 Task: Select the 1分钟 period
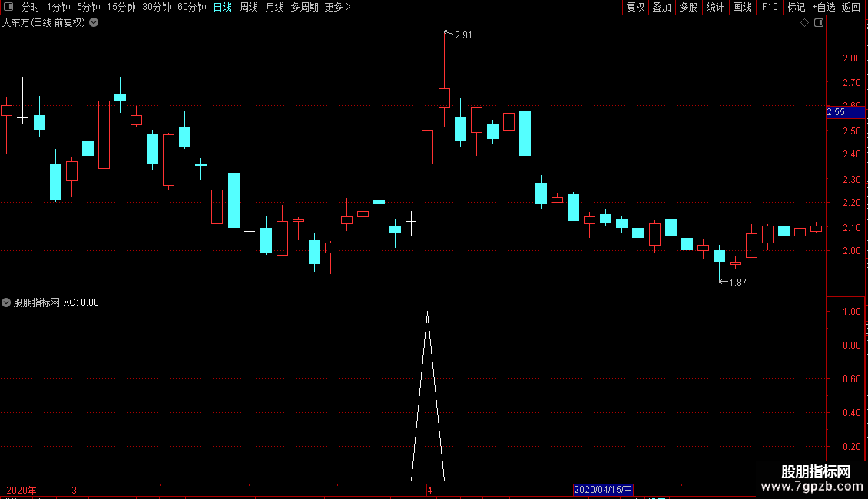coord(58,7)
